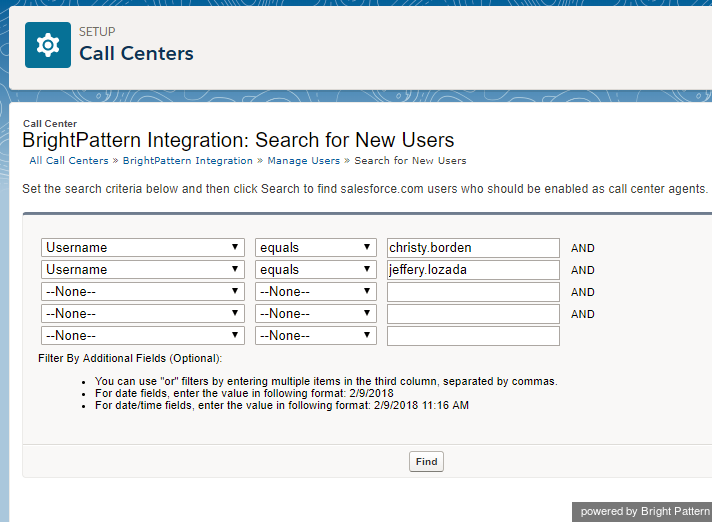Click Search for New Users breadcrumb text
This screenshot has height=522, width=712.
pyautogui.click(x=410, y=161)
